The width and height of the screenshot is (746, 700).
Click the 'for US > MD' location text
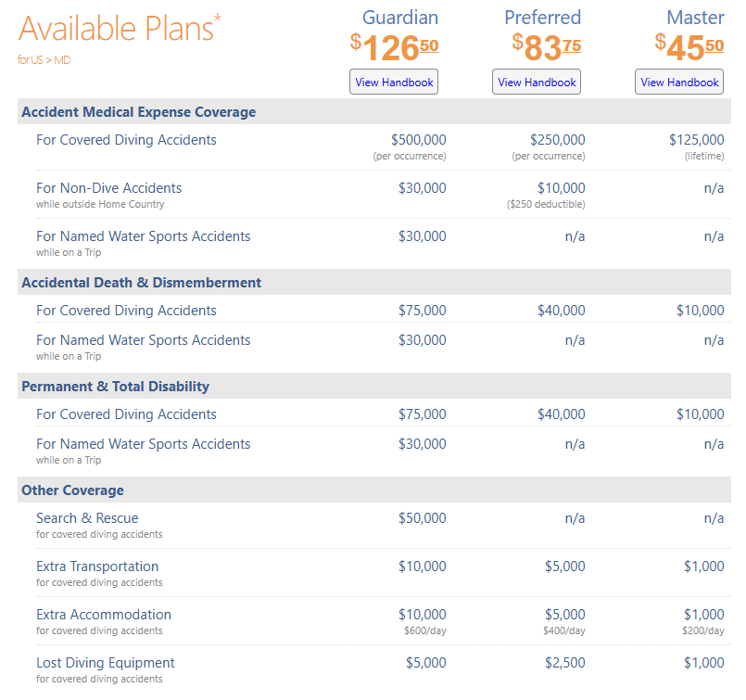[44, 60]
